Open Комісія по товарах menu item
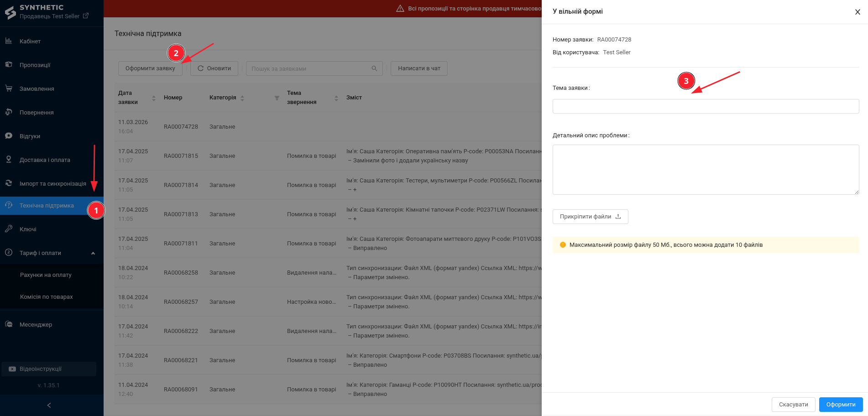The image size is (868, 416). point(47,297)
